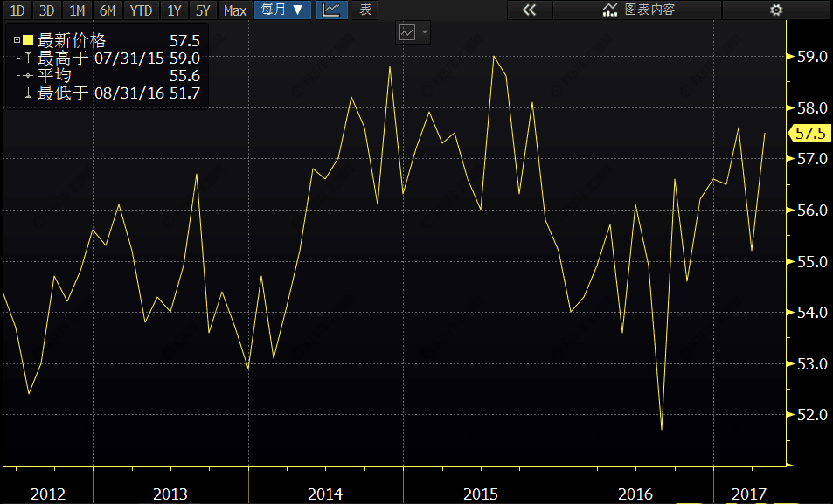Image resolution: width=833 pixels, height=504 pixels.
Task: Choose the YTD range
Action: [x=141, y=10]
